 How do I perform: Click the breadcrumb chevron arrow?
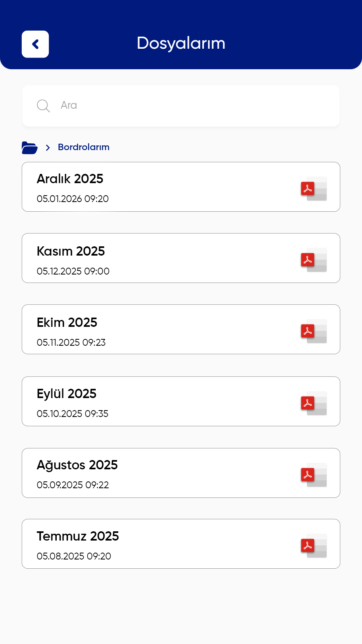(48, 148)
